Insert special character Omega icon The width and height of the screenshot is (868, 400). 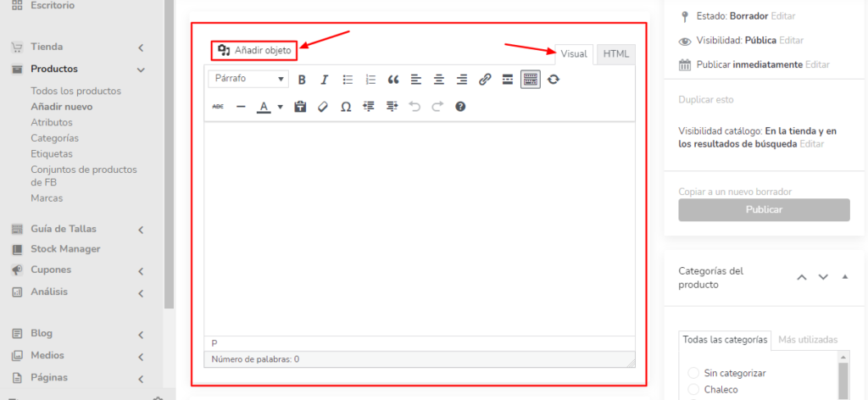346,107
